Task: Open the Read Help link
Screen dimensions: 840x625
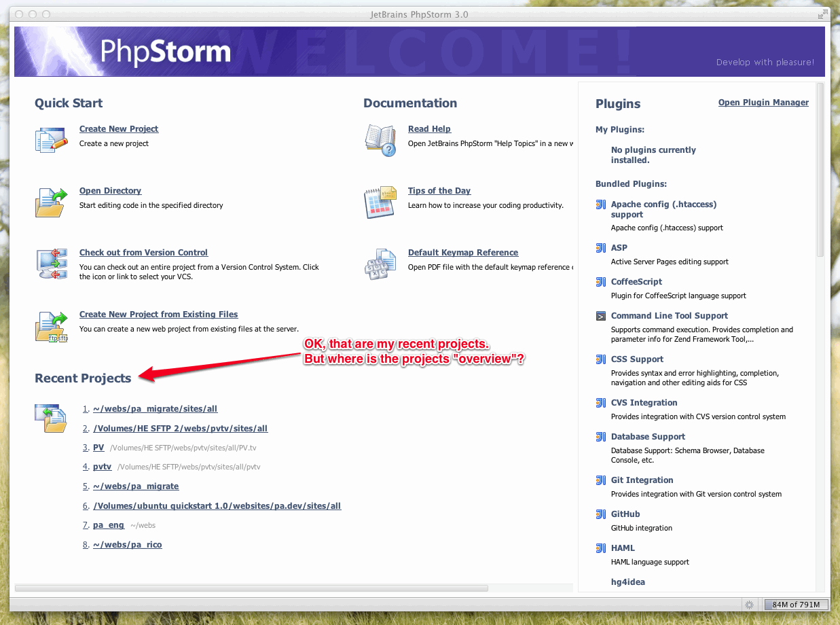Action: click(429, 129)
